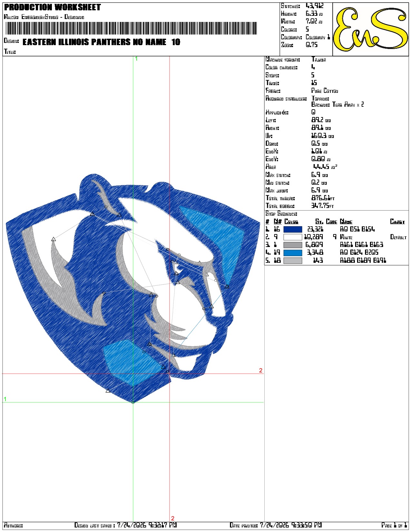Click the 'Color changes' label
This screenshot has width=411, height=532.
pos(281,67)
